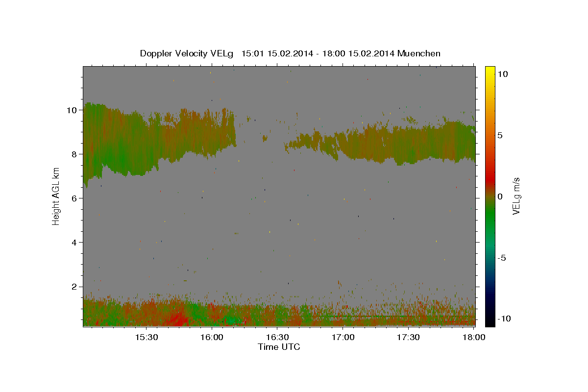The height and width of the screenshot is (392, 588).
Task: Click the 'Time UTC' axis label
Action: coord(279,347)
